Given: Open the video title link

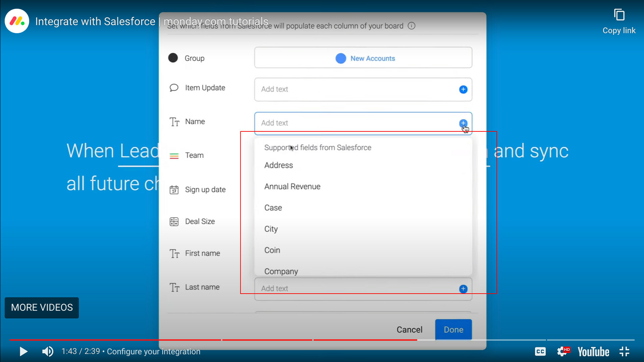Looking at the screenshot, I should coord(152,21).
